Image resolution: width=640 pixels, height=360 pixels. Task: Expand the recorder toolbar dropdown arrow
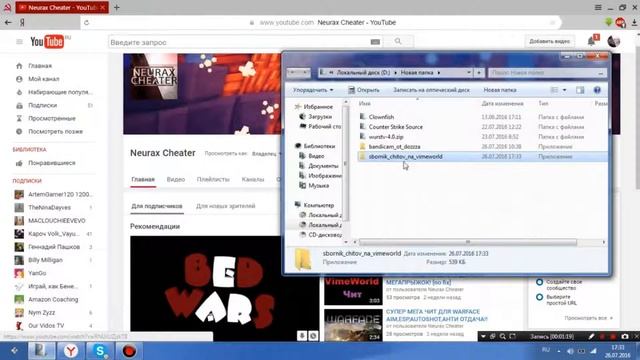pyautogui.click(x=483, y=336)
